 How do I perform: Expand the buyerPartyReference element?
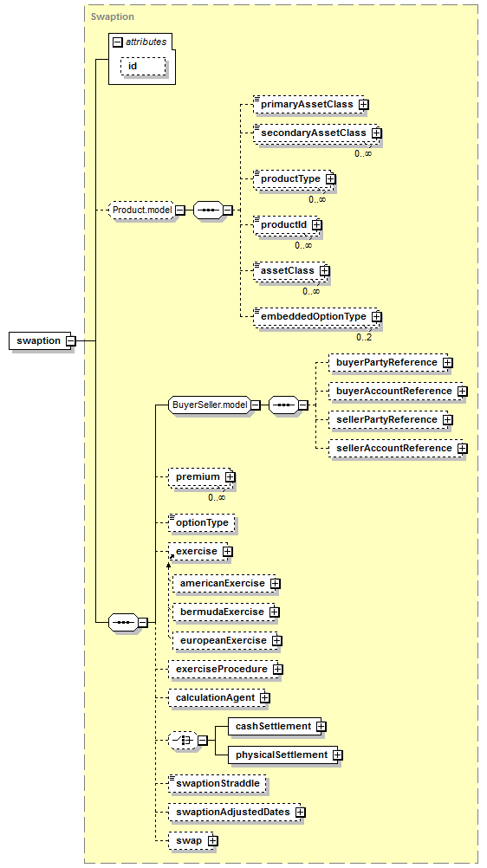tap(448, 363)
